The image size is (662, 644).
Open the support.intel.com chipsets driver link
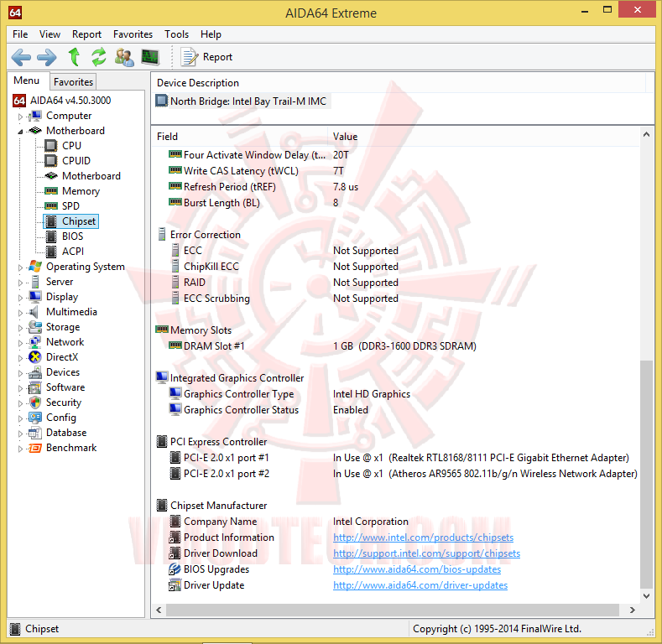point(426,553)
